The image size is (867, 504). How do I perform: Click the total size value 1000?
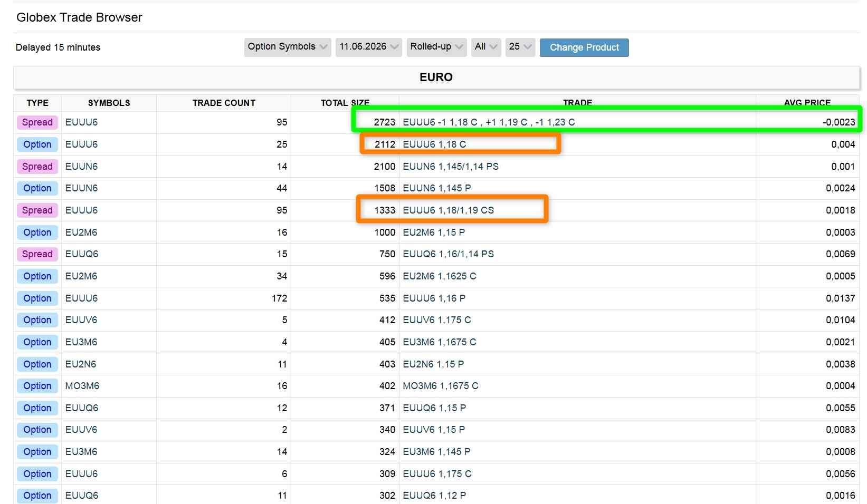(x=385, y=232)
